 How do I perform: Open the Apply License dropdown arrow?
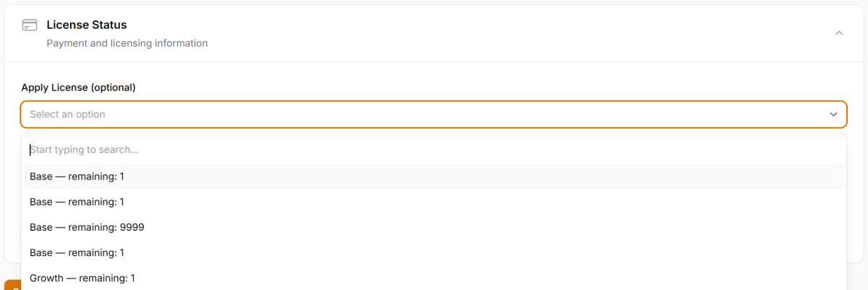coord(833,114)
